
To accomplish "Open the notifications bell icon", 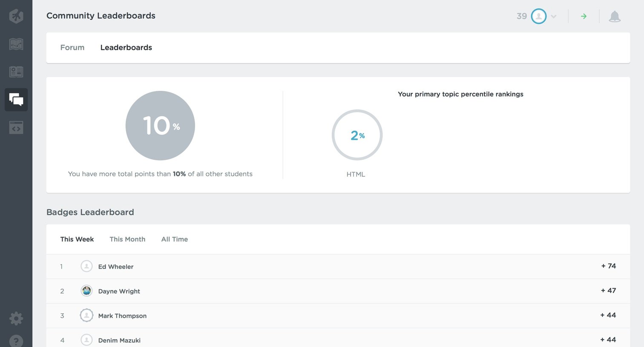I will pos(615,17).
